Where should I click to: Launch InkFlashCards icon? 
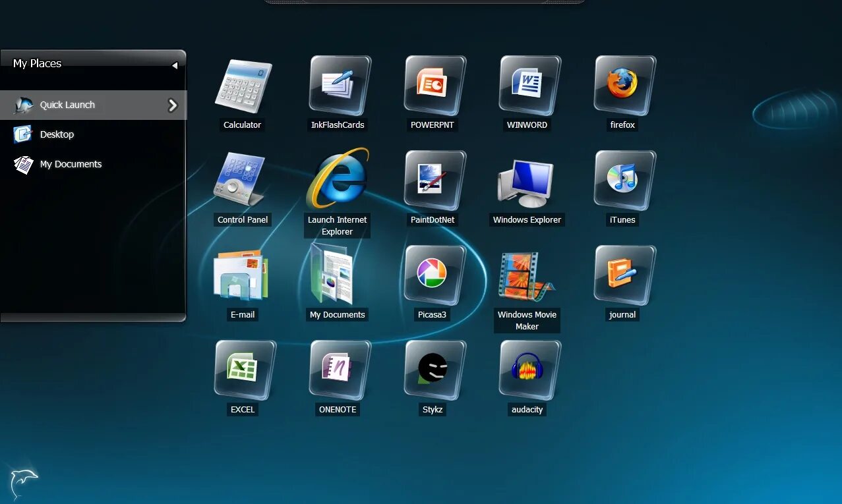[340, 86]
